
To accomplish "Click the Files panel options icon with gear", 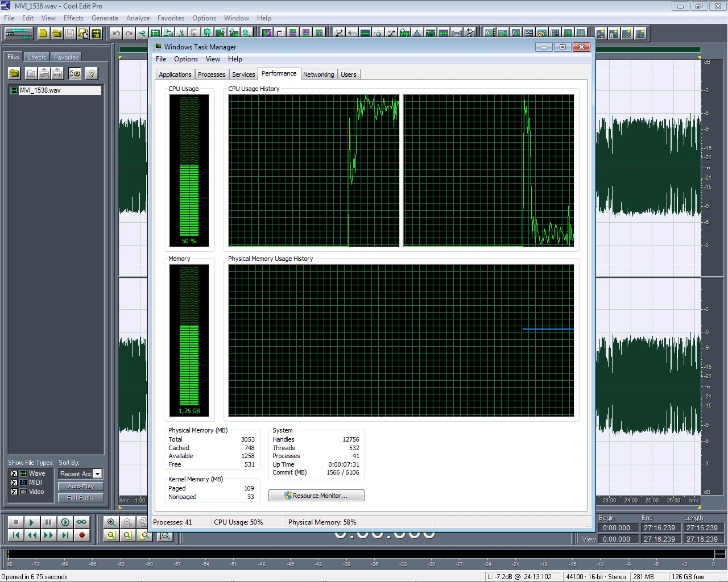I will (75, 73).
